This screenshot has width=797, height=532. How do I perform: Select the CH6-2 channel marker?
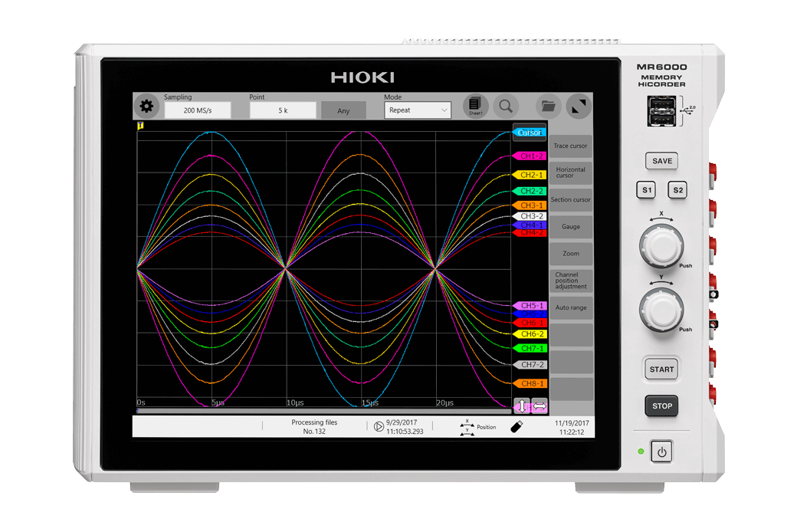(x=530, y=334)
